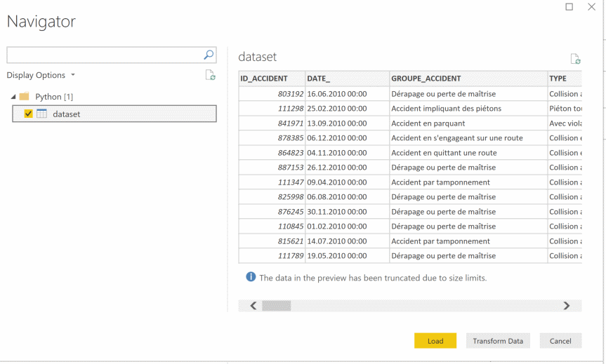Click the 'Piéton' type cell in row 111298
This screenshot has height=364, width=606.
(x=565, y=109)
